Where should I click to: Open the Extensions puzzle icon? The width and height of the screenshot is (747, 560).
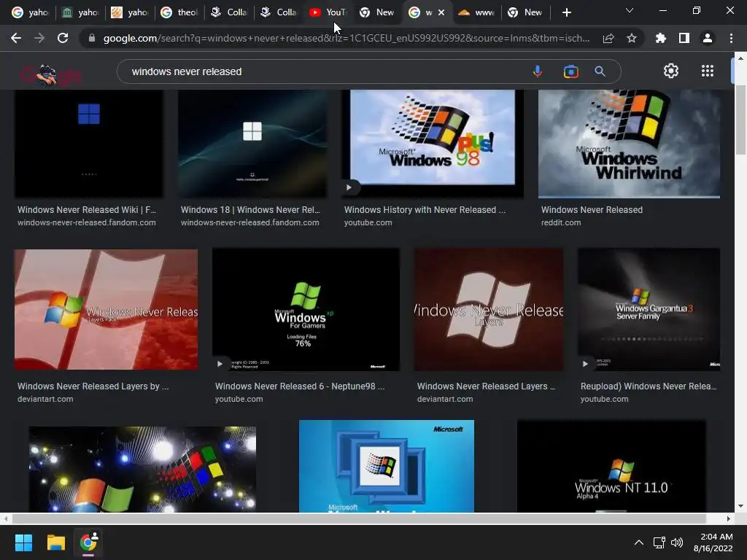pos(661,38)
